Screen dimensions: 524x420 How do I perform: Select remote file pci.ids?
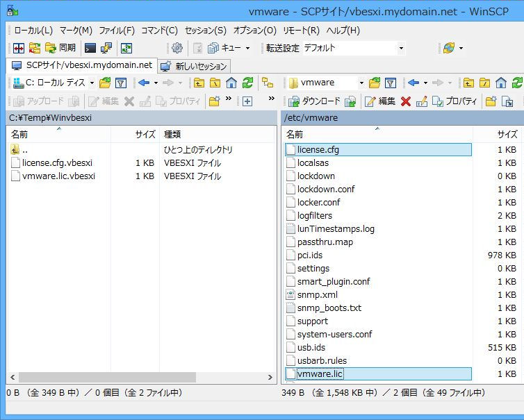[310, 255]
